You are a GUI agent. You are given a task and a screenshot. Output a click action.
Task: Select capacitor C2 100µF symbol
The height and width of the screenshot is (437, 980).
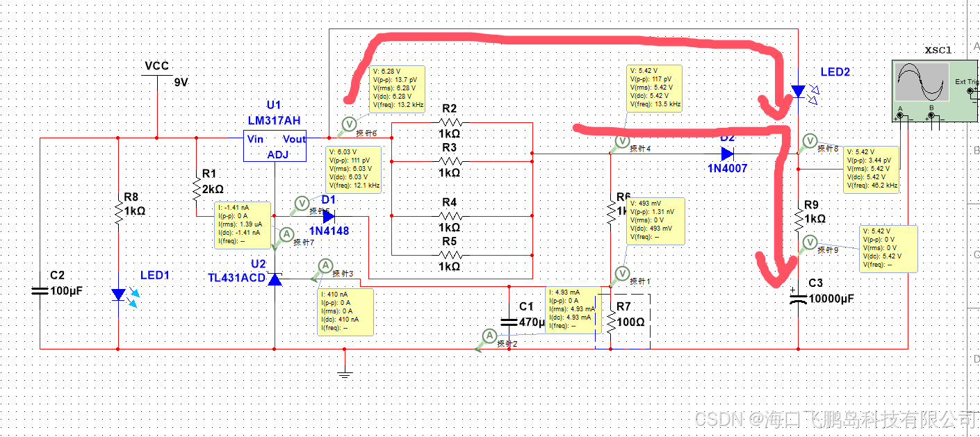[40, 290]
